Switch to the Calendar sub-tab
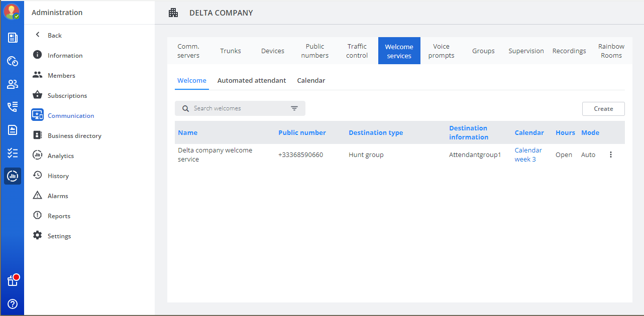 pos(311,81)
